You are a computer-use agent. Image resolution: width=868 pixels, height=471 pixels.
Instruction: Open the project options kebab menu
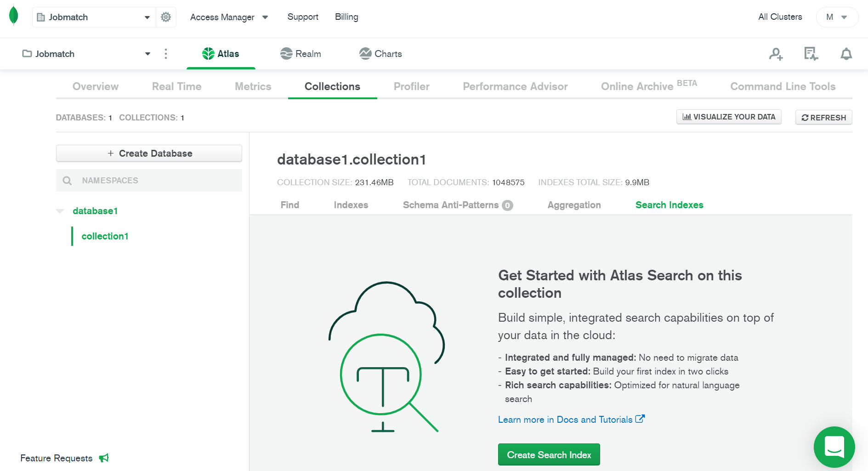(166, 54)
